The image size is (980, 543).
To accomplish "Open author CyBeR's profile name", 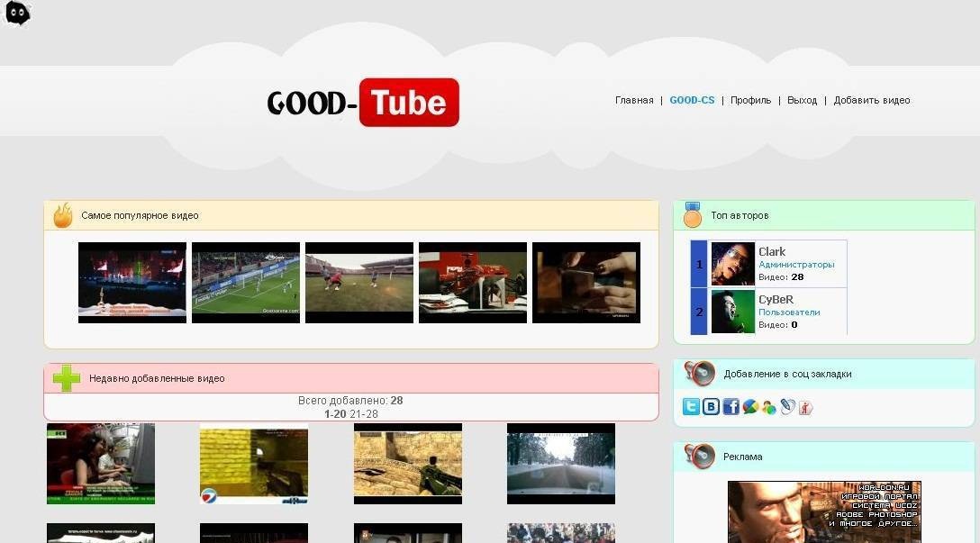I will 776,299.
